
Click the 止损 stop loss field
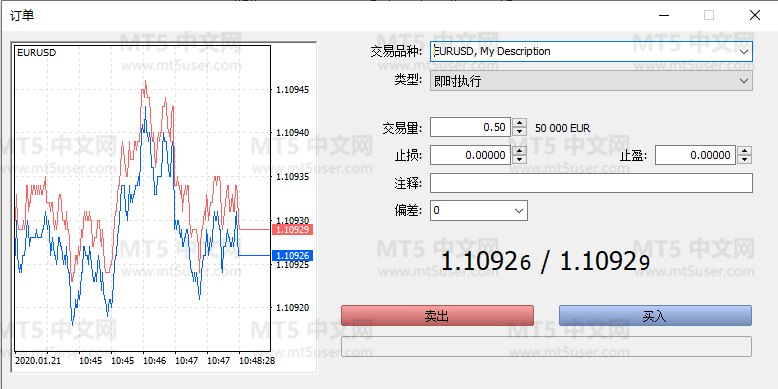coord(470,155)
